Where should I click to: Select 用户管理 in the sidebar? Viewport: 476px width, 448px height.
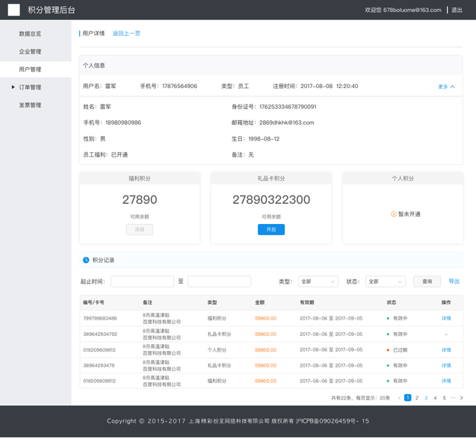coord(30,69)
